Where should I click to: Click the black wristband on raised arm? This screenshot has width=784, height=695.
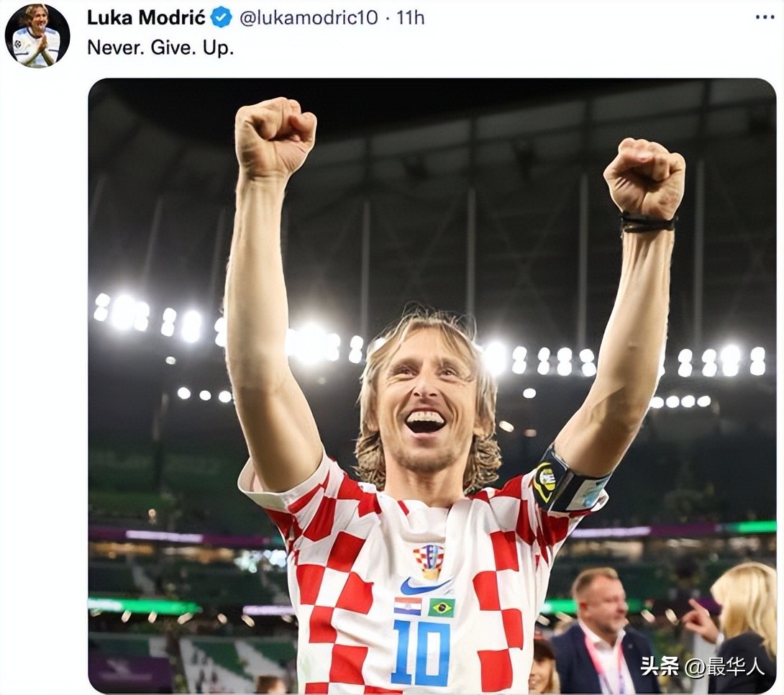(647, 224)
